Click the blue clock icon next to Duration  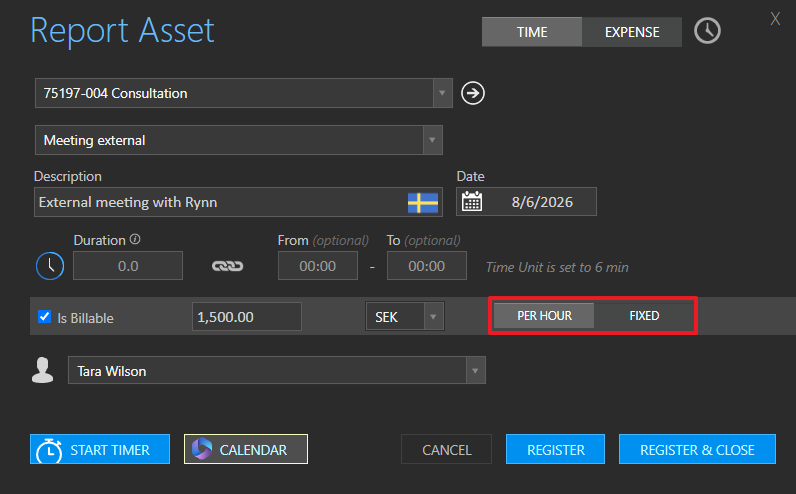coord(50,266)
